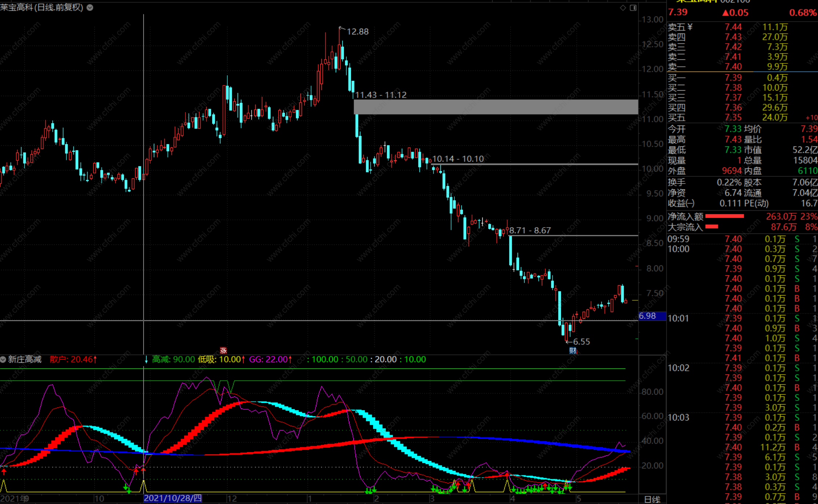Image resolution: width=818 pixels, height=504 pixels.
Task: Toggle the side panel layout icon
Action: point(633,8)
